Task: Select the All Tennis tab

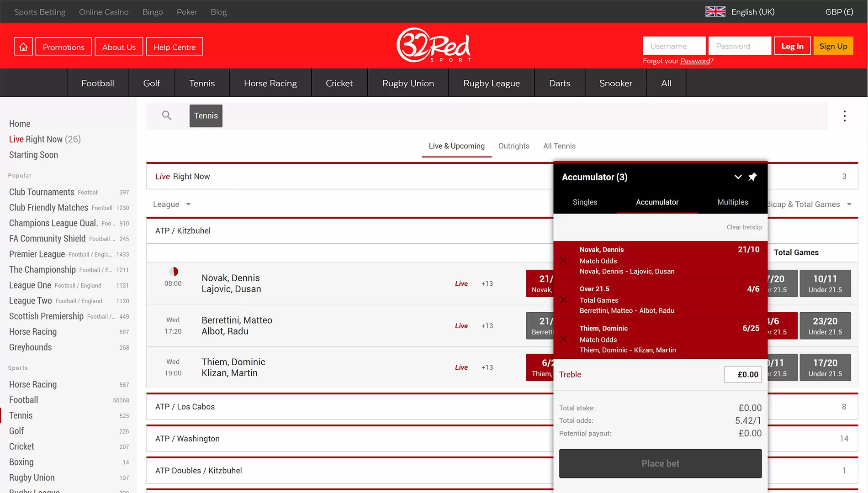Action: [559, 146]
